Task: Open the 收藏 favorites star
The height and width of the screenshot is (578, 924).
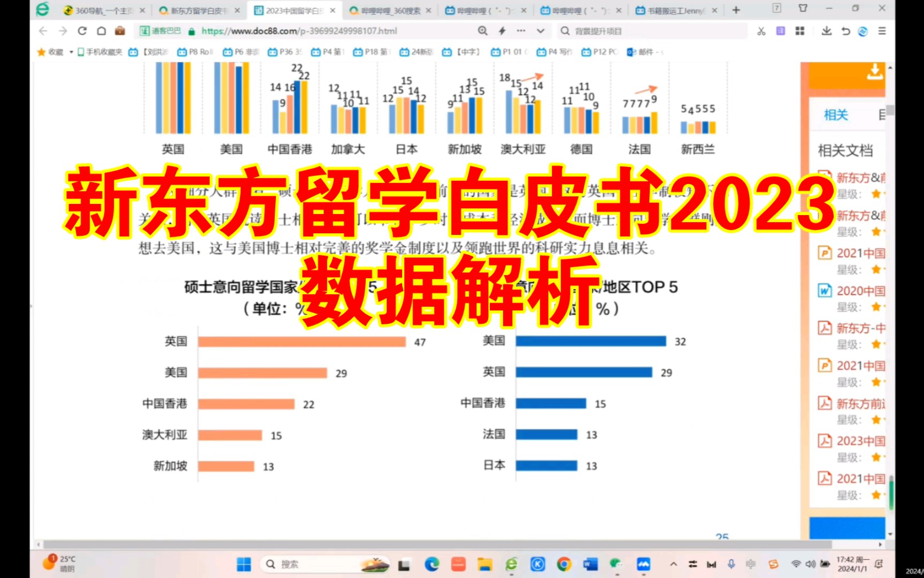Action: 41,52
